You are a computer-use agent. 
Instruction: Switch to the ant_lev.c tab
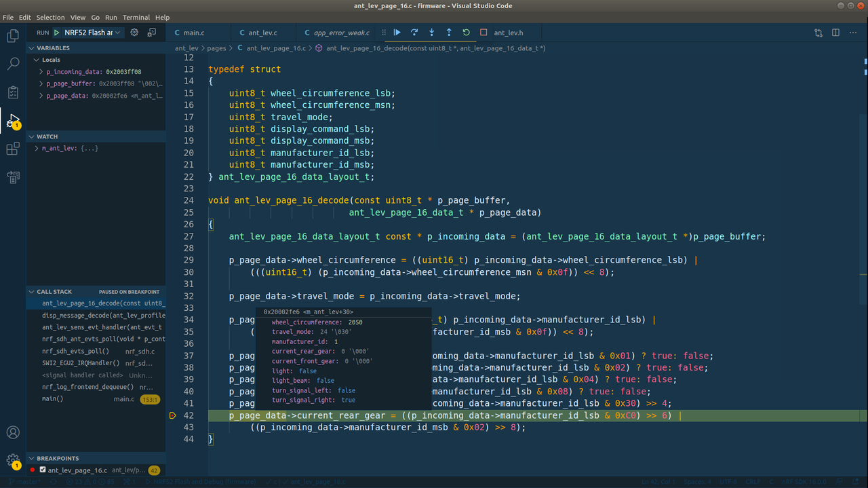coord(262,33)
